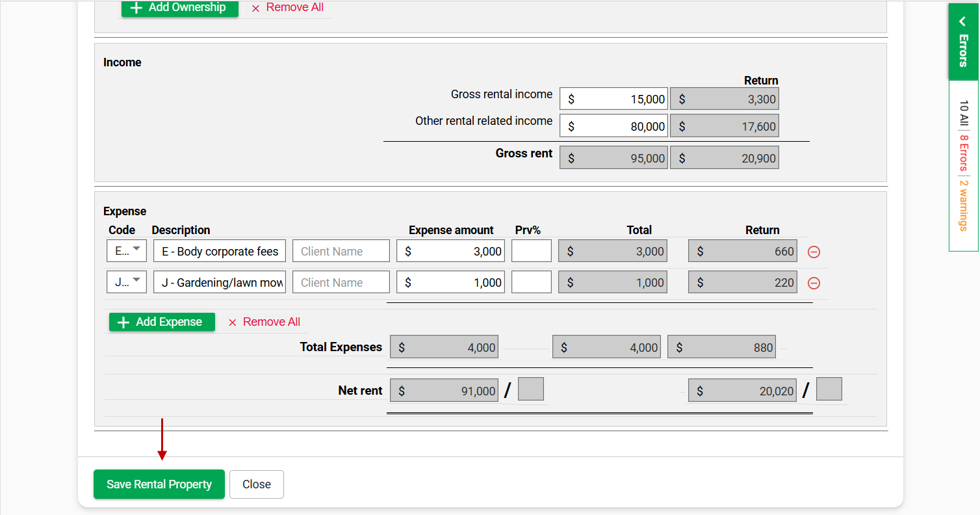Image resolution: width=980 pixels, height=515 pixels.
Task: Save Rental Property
Action: coord(159,484)
